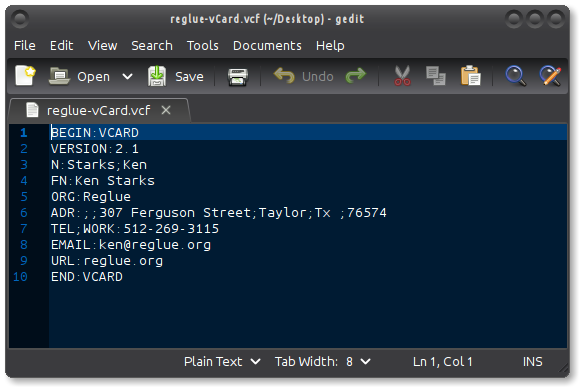Paste using the clipboard icon

[470, 76]
